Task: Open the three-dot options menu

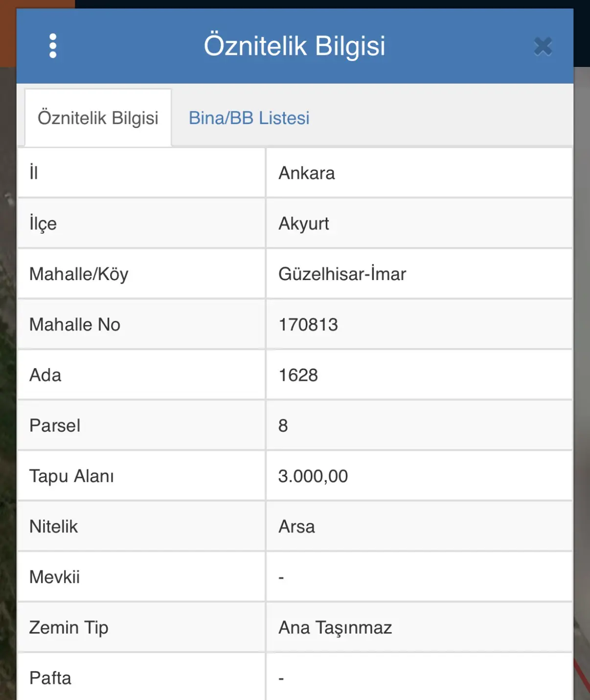Action: (53, 46)
